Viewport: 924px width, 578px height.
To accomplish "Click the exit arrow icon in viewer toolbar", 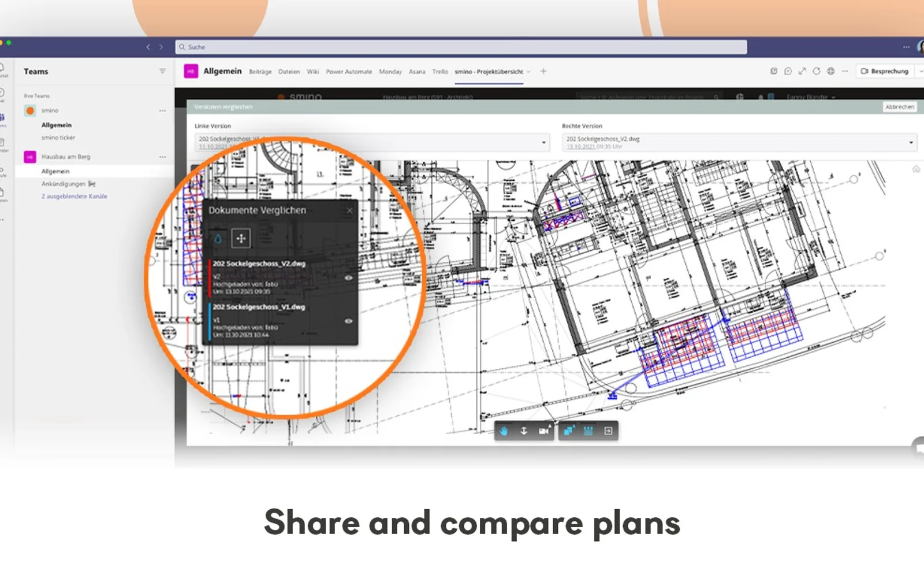I will click(608, 431).
